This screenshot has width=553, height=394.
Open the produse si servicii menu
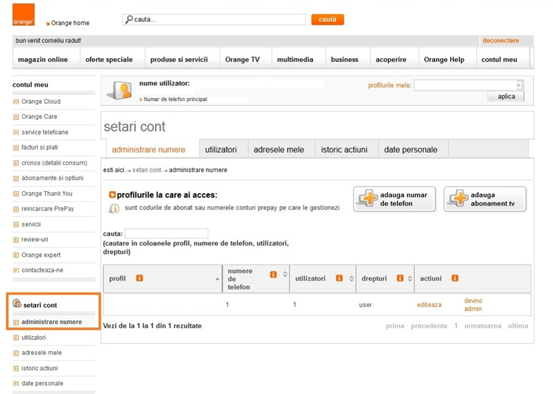179,60
